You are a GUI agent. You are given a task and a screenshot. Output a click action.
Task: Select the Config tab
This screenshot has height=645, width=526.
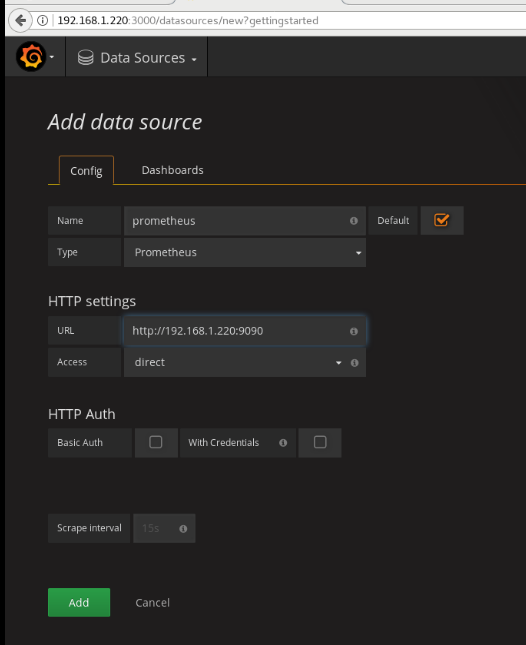[x=86, y=171]
